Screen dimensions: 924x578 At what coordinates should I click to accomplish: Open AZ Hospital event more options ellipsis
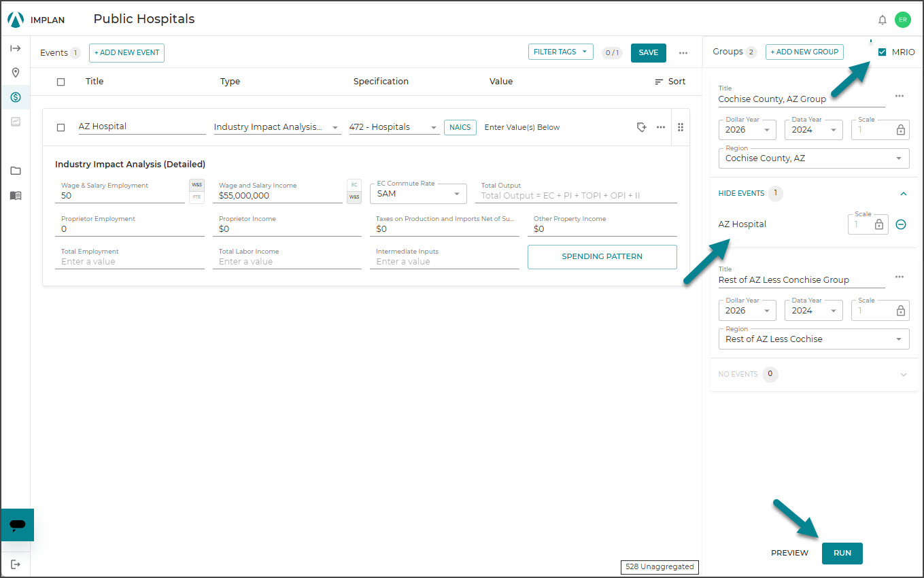tap(661, 127)
